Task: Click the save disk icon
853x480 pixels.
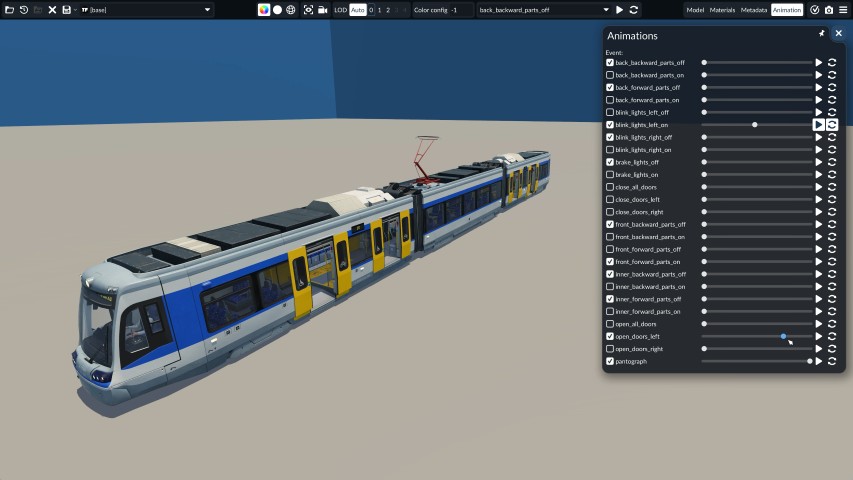Action: pyautogui.click(x=66, y=10)
